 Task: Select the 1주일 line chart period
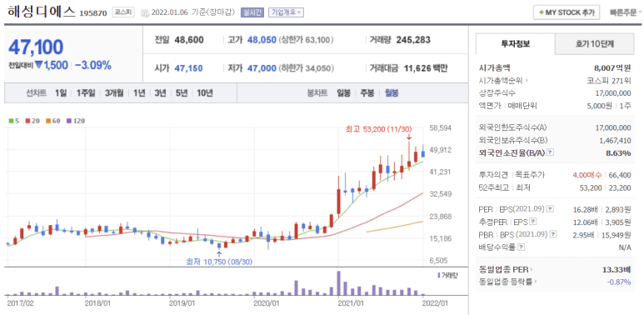pos(86,92)
